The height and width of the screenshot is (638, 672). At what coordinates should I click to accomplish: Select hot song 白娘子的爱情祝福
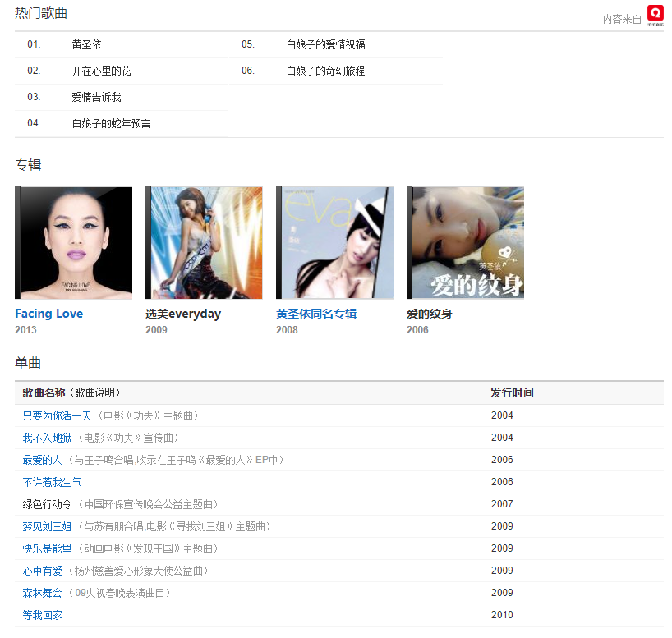325,44
